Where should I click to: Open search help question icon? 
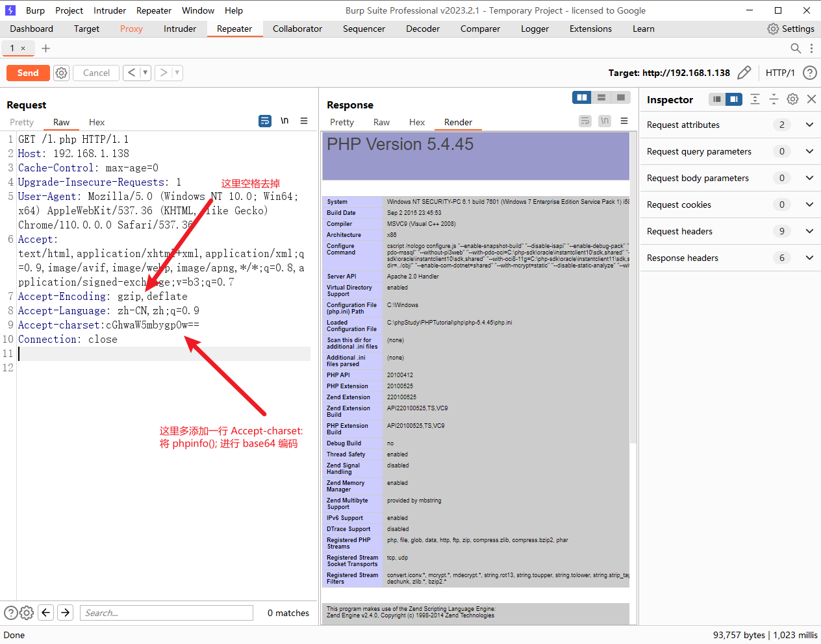(x=11, y=613)
